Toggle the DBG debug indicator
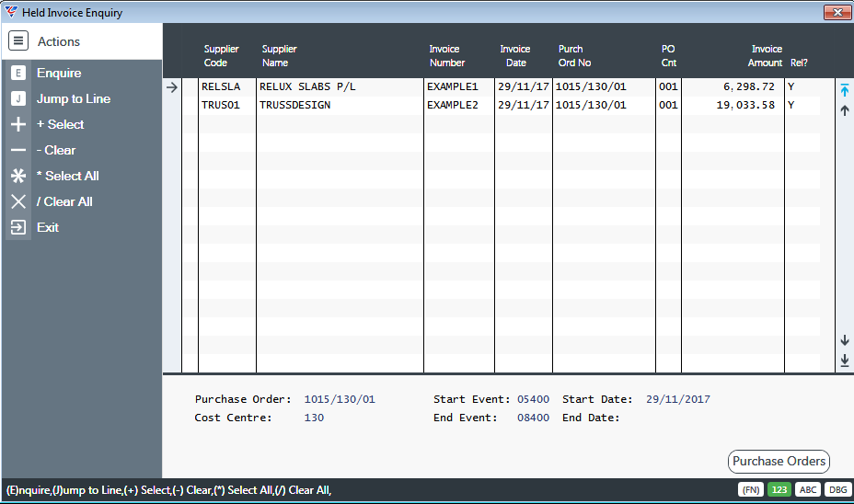 tap(837, 490)
